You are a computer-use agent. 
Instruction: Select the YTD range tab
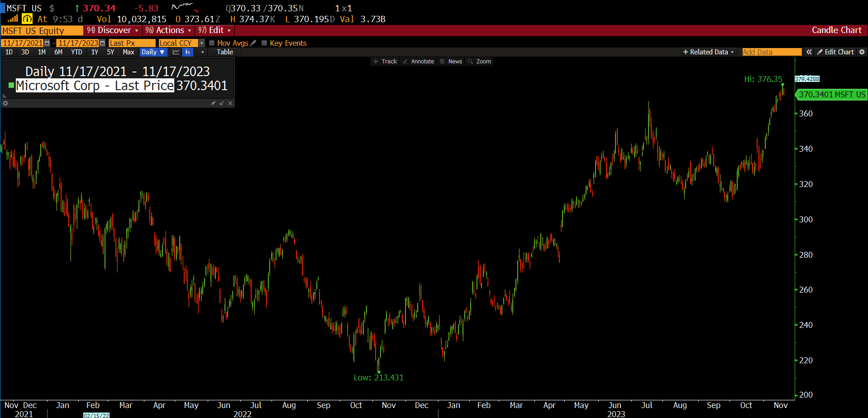(76, 52)
